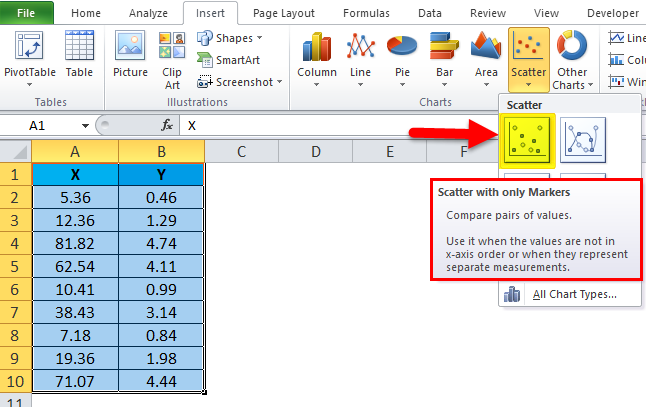Screen dimensions: 646x407
Task: Insert a SmartArt graphic
Action: 229,60
